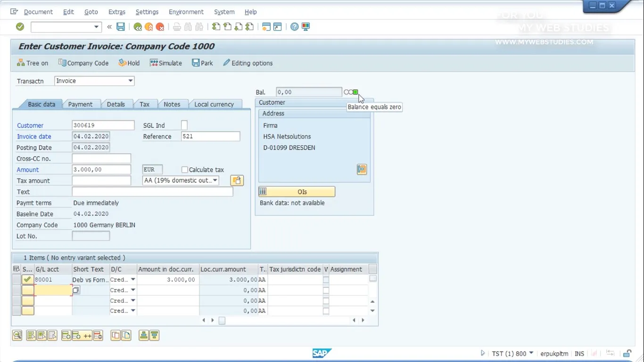
Task: Open the D/C dropdown in third row
Action: point(133,301)
